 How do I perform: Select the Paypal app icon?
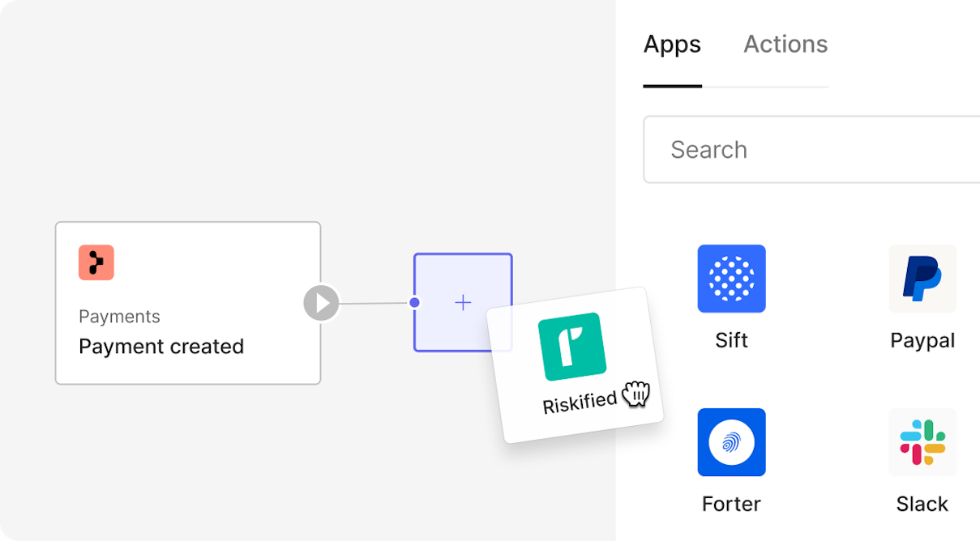coord(922,279)
